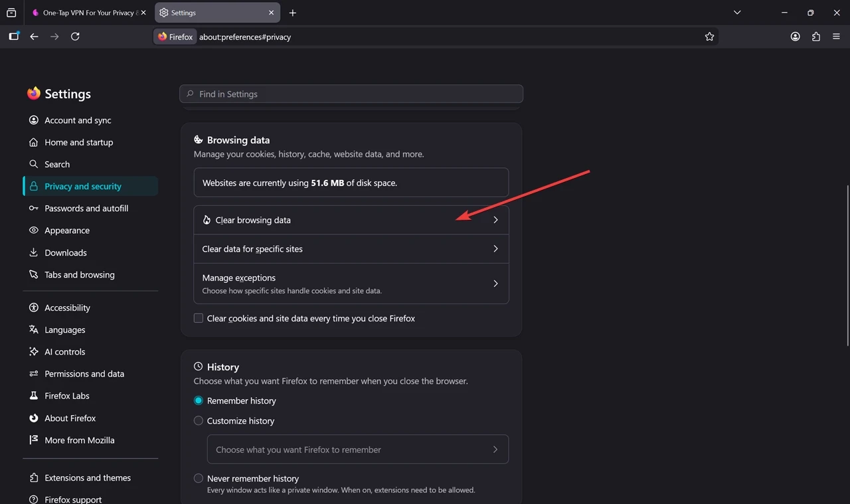The image size is (850, 504).
Task: Click the flame icon beside Clear browsing data
Action: coord(207,220)
